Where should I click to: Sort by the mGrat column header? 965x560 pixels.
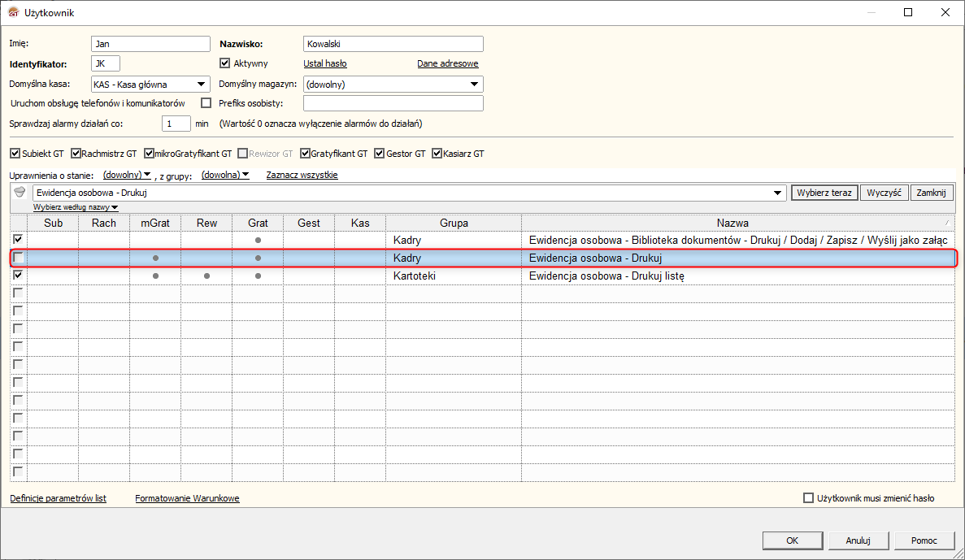coord(155,223)
